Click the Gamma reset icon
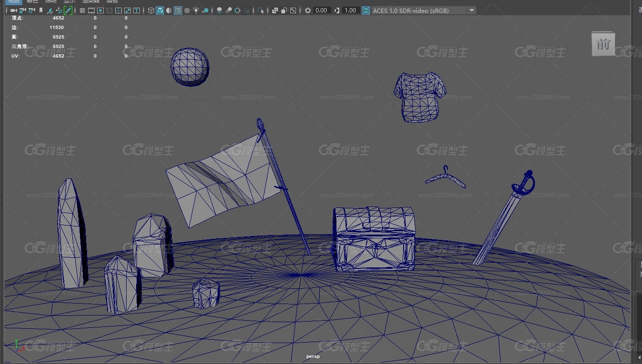 click(x=337, y=10)
